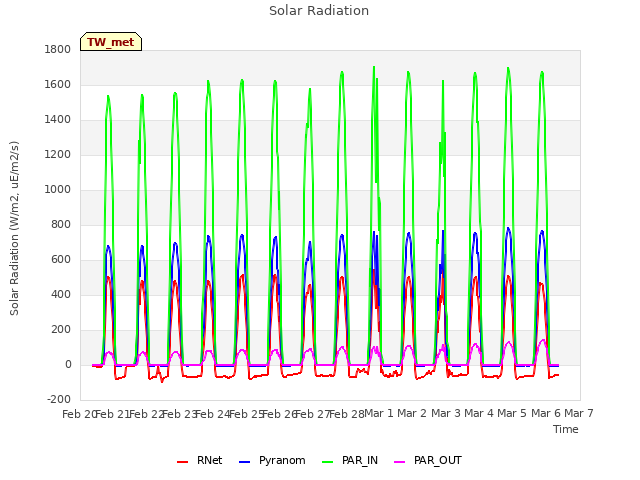
Task: Click the Mar 2 x-axis label
Action: point(412,413)
